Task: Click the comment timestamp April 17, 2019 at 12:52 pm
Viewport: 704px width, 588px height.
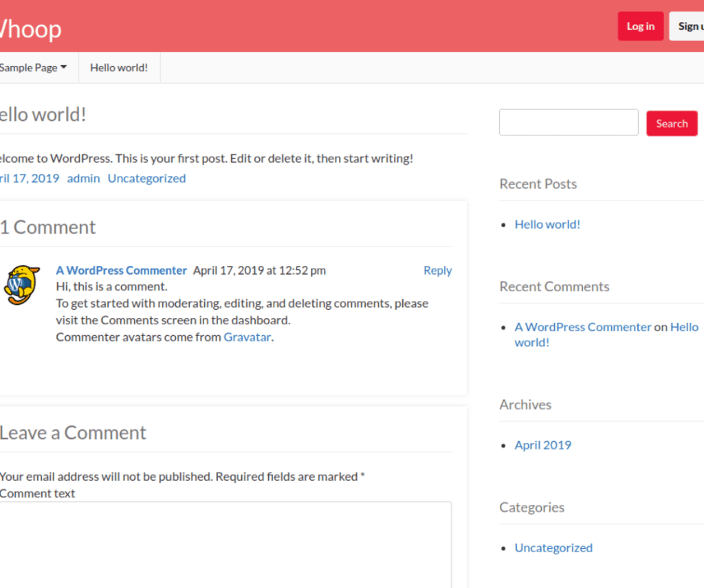Action: (259, 271)
